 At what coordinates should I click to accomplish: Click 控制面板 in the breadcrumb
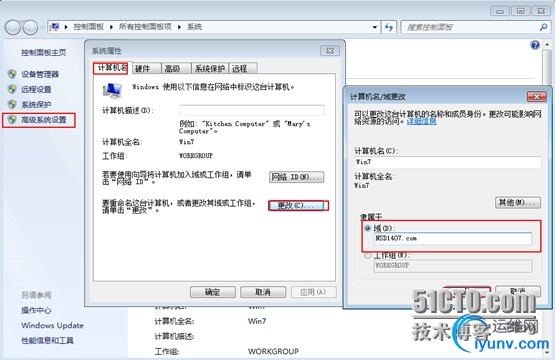tap(88, 27)
